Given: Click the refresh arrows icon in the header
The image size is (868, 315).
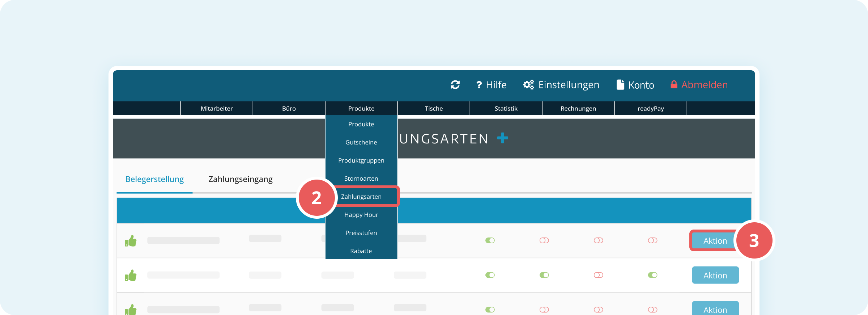Looking at the screenshot, I should point(455,85).
